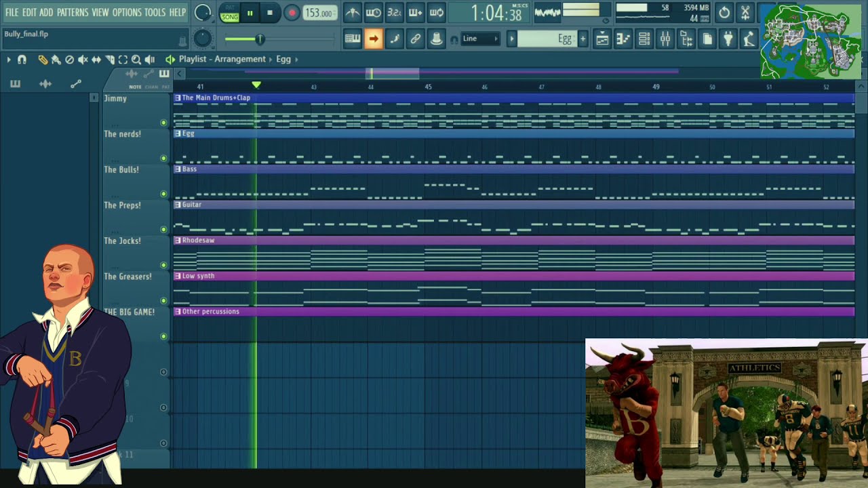This screenshot has height=488, width=868.
Task: Open the EDIT menu
Action: [x=29, y=12]
